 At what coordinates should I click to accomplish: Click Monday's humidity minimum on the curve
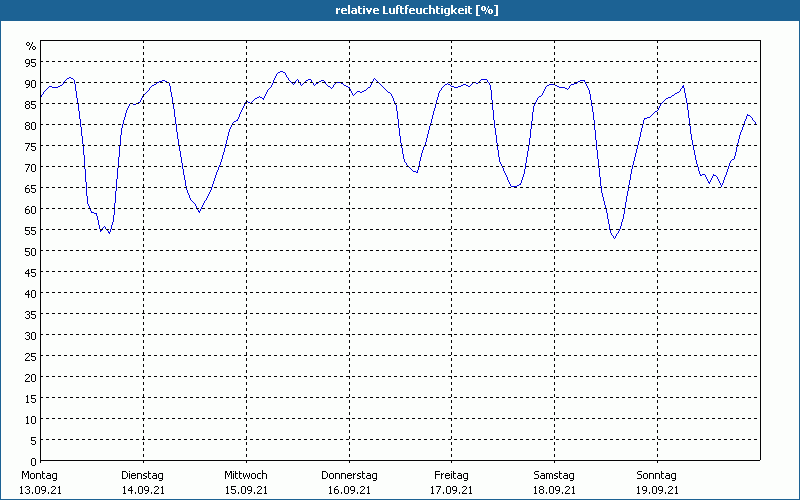pyautogui.click(x=109, y=233)
